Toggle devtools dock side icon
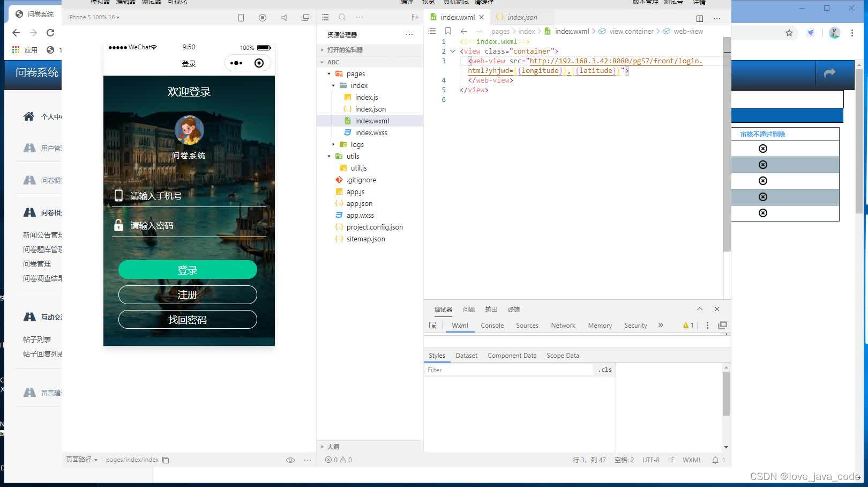The image size is (868, 487). (x=722, y=326)
